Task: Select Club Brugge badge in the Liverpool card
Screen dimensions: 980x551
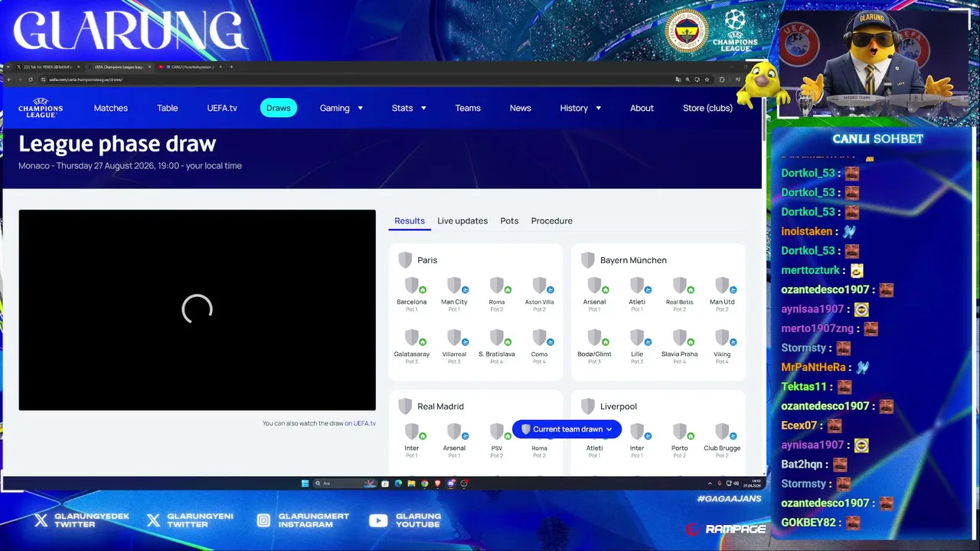Action: (x=722, y=432)
